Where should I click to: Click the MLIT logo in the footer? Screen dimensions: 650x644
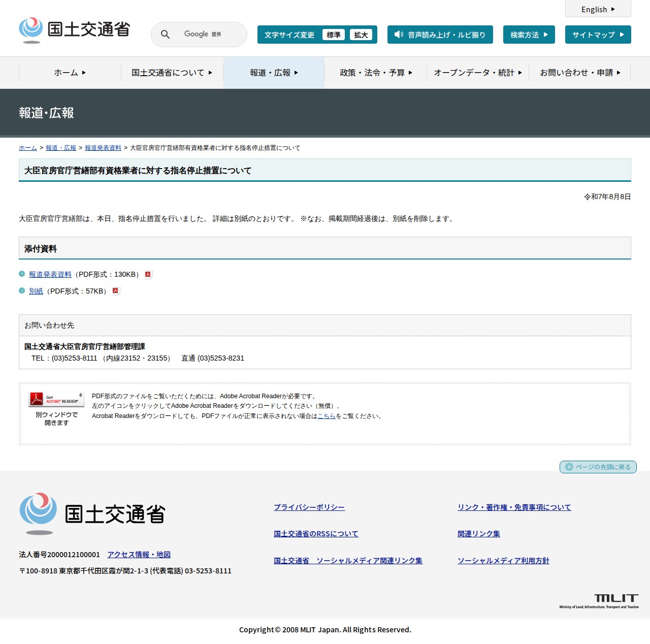click(x=615, y=599)
